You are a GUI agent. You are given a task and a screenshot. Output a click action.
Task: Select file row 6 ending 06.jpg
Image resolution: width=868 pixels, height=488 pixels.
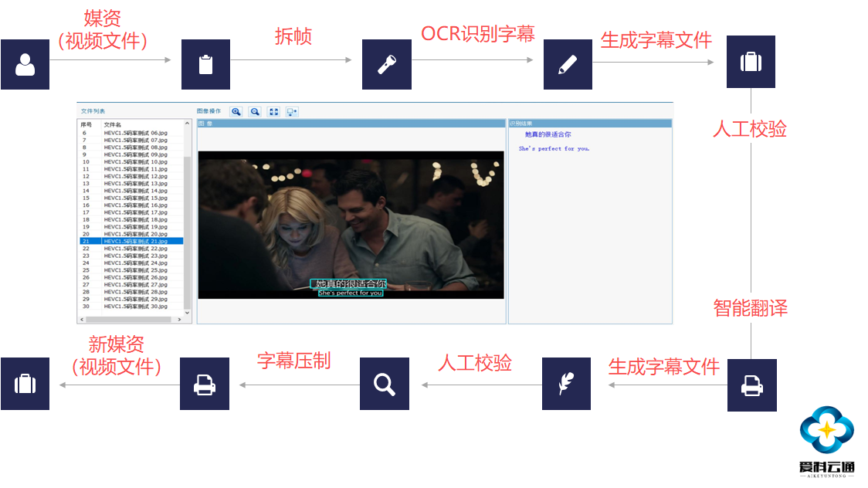click(132, 133)
